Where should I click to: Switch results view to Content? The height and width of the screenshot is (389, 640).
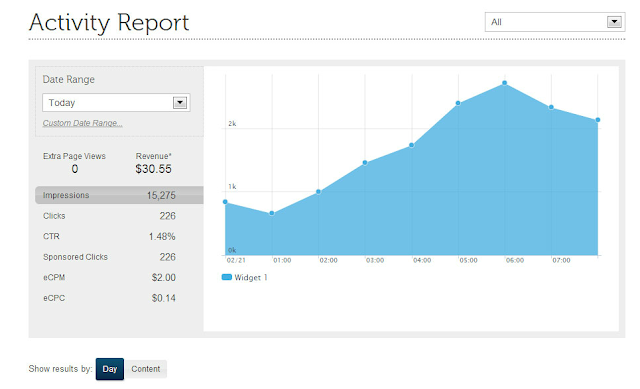(146, 369)
